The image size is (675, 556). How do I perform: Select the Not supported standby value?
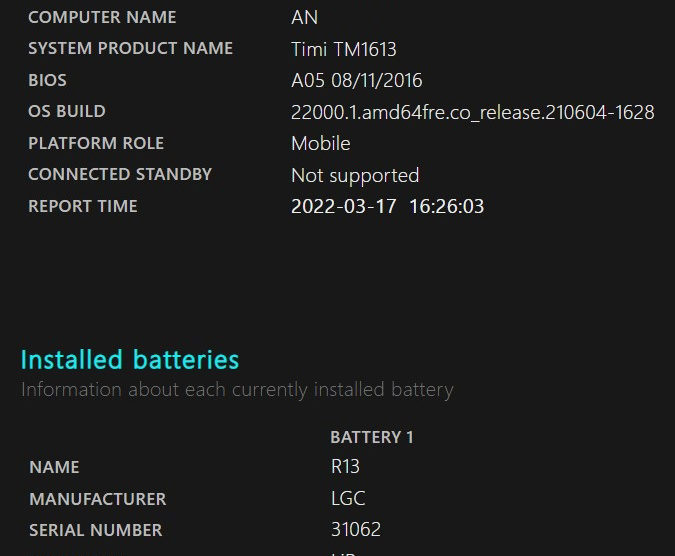354,175
